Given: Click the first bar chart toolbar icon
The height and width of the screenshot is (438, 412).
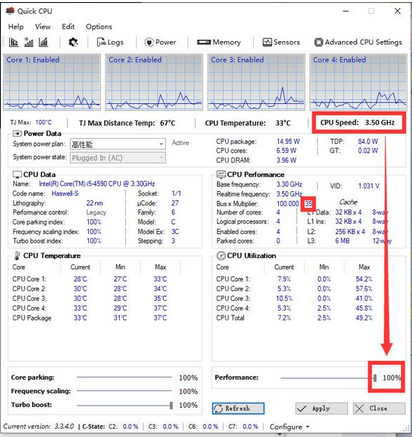Looking at the screenshot, I should point(14,42).
